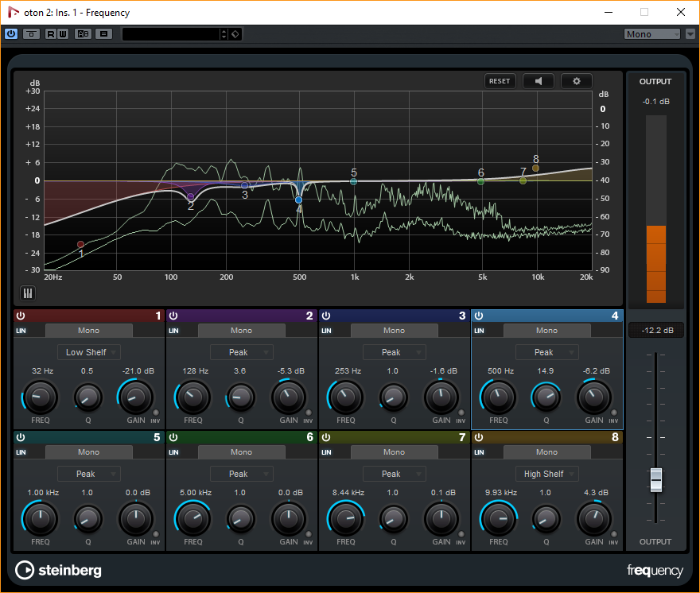Screen dimensions: 700x593
Task: Click the piano keyboard display icon
Action: [27, 293]
